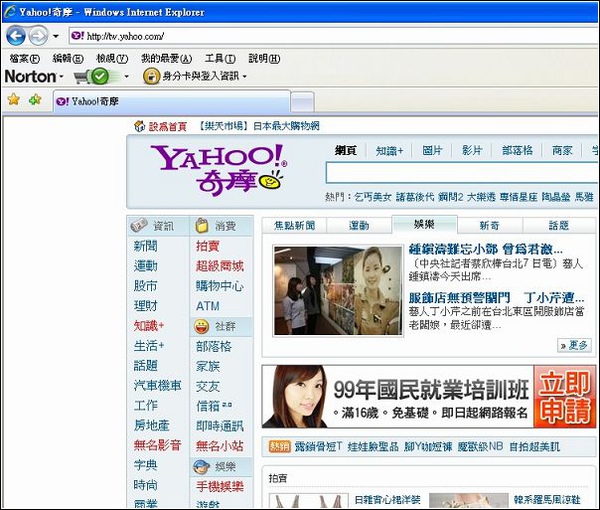Expand the 身分卡與登入資訊 dropdown
The height and width of the screenshot is (510, 600).
(244, 77)
